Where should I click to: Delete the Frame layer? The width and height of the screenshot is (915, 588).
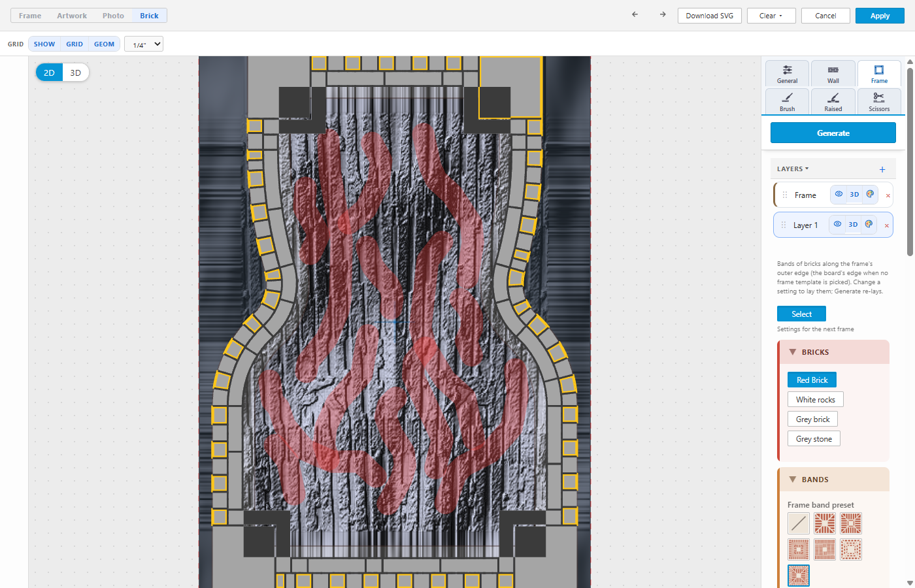pos(888,195)
